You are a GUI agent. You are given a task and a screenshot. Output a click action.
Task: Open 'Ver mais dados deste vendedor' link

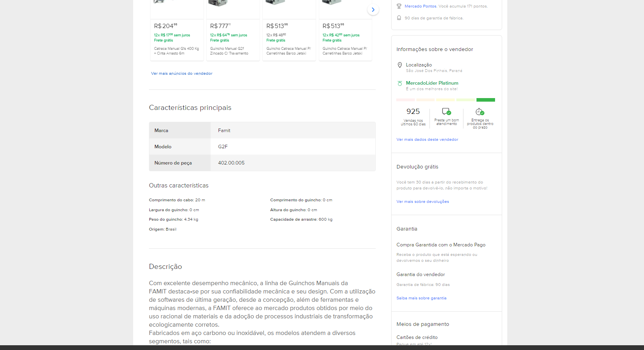point(427,140)
